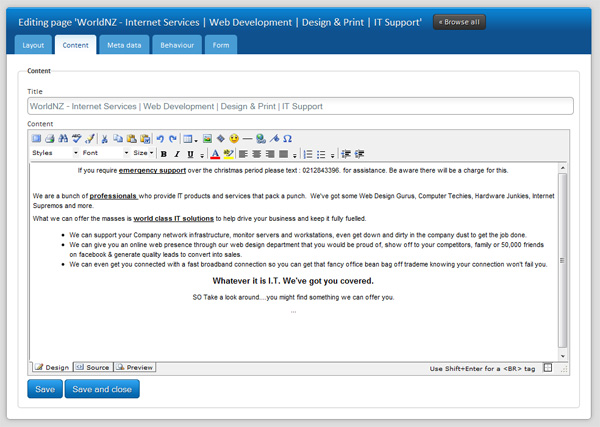Click the Insert Table icon
The width and height of the screenshot is (600, 427).
click(x=188, y=139)
